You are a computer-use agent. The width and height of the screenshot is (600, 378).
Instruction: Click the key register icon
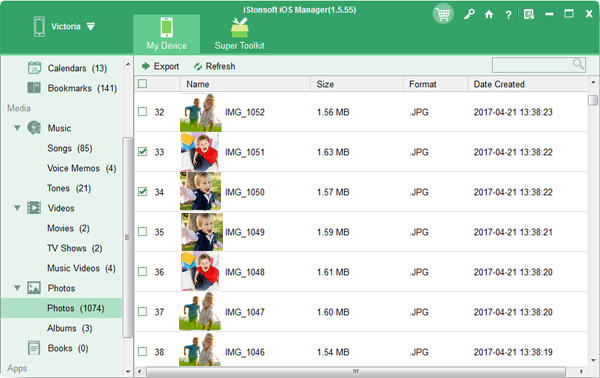pyautogui.click(x=469, y=15)
